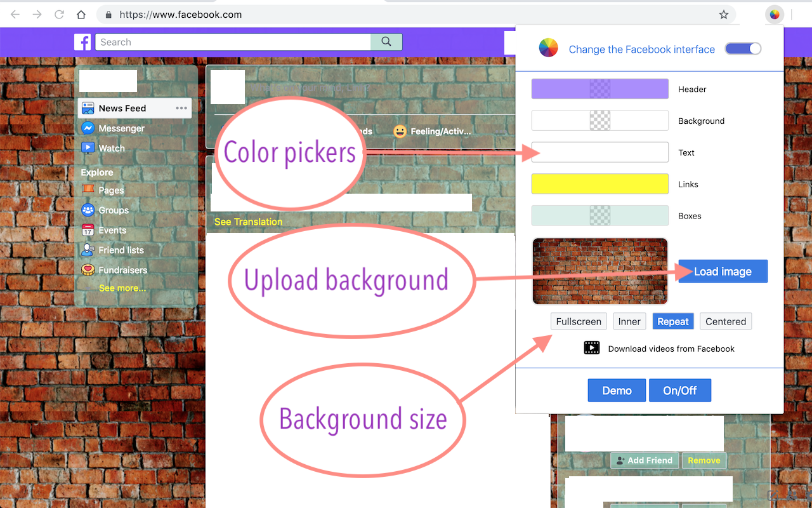Image resolution: width=812 pixels, height=508 pixels.
Task: Click the Facebook Search input field
Action: point(233,42)
